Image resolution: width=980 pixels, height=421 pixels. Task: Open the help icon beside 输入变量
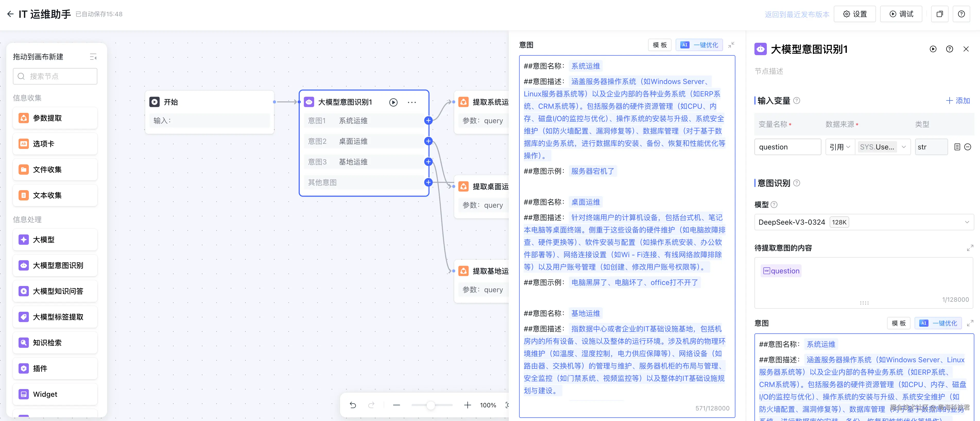tap(797, 100)
